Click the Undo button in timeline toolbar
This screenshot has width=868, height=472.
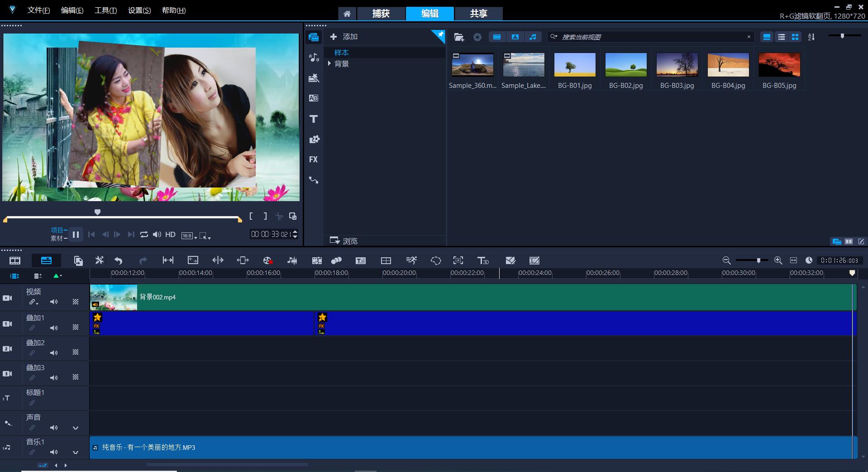click(x=119, y=260)
